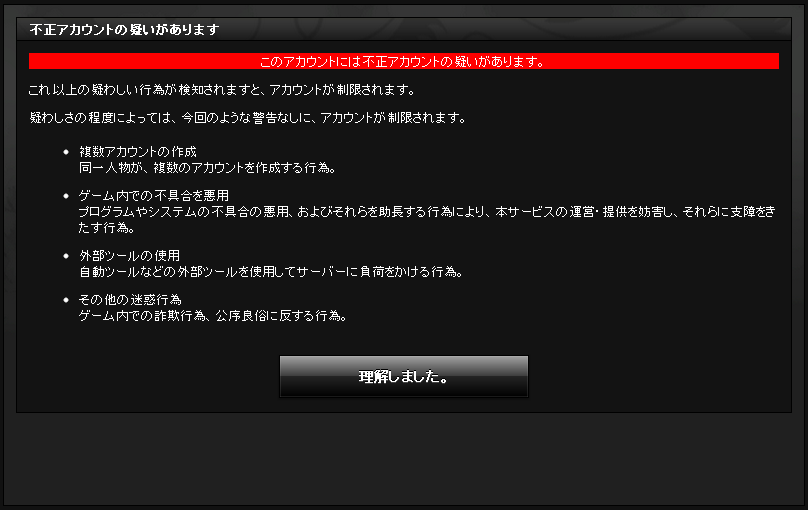Click the 理解しました。 confirmation button

pyautogui.click(x=403, y=377)
